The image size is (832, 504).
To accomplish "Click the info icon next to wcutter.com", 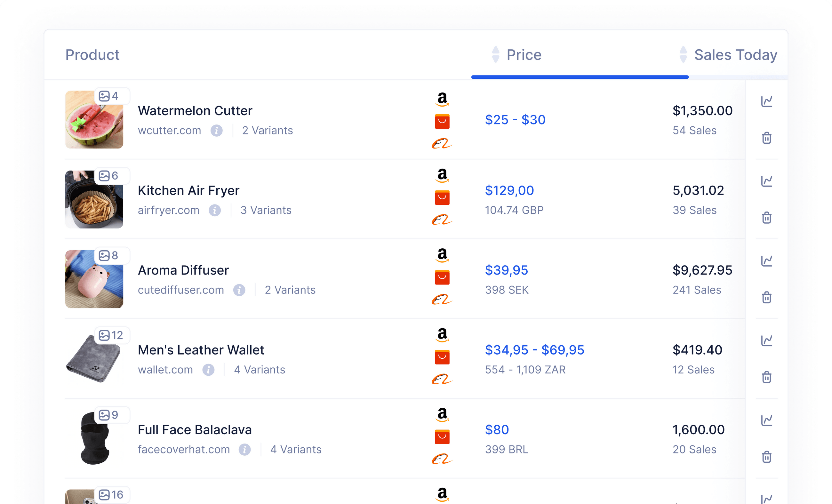I will [216, 131].
